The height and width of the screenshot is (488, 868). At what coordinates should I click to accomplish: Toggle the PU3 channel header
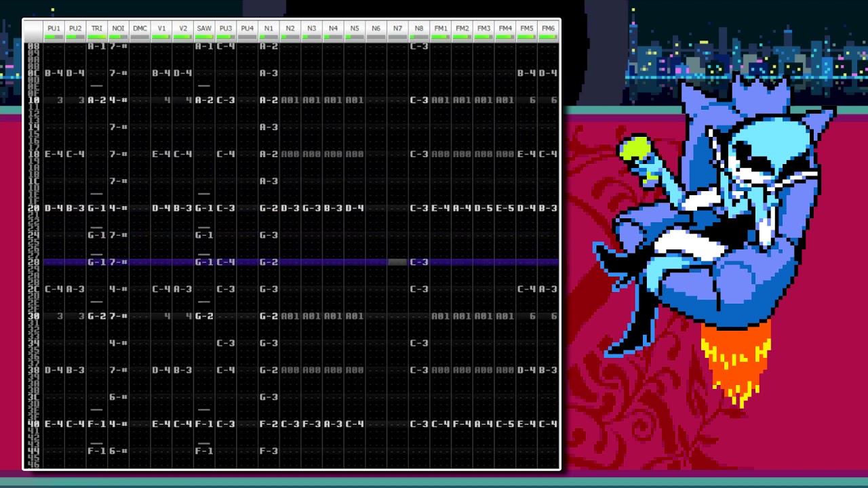226,31
